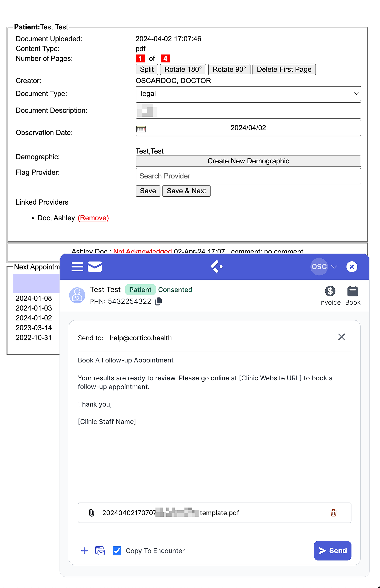Screen dimensions: 380x588
Task: Click the Consented status label
Action: point(175,290)
